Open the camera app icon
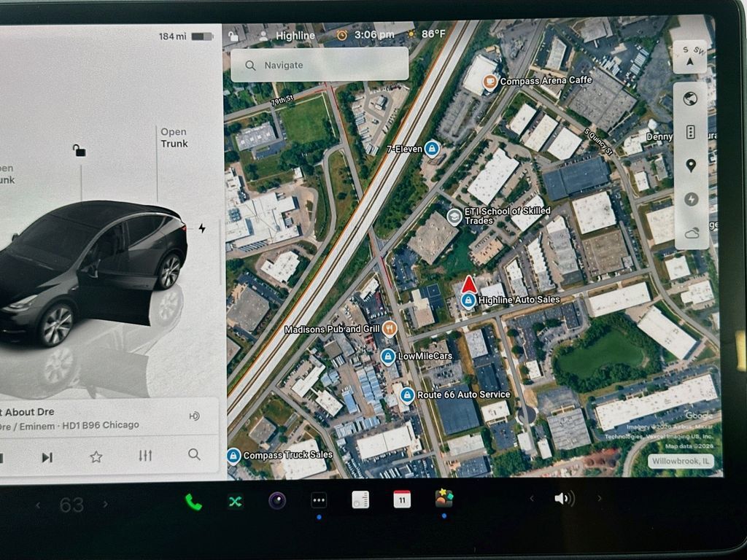The height and width of the screenshot is (560, 747). coord(276,500)
